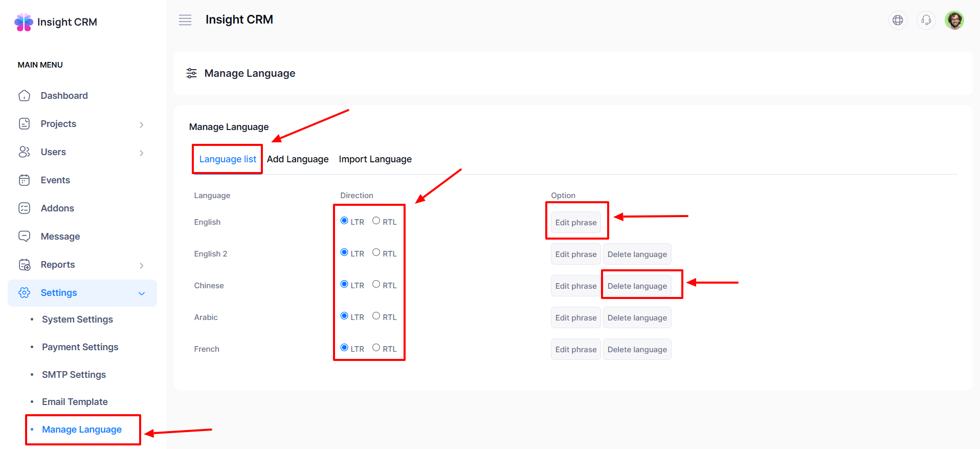This screenshot has width=980, height=449.
Task: Click the Message chat icon
Action: [x=24, y=237]
